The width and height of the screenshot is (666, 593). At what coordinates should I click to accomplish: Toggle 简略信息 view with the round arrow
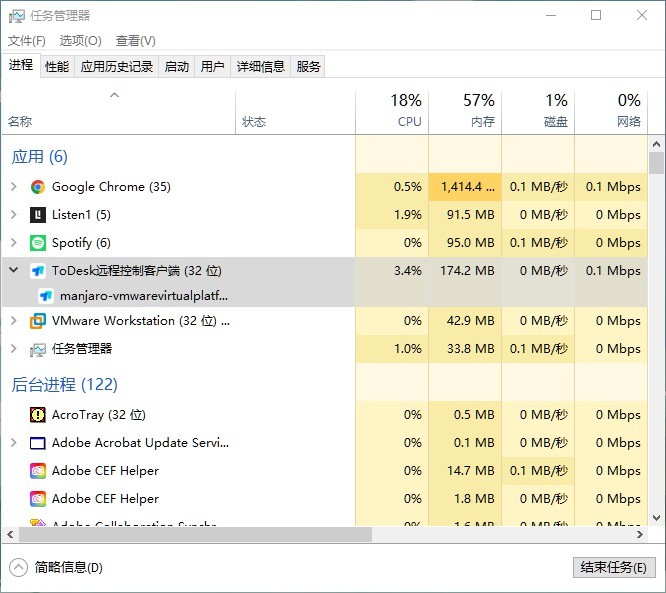tap(18, 567)
